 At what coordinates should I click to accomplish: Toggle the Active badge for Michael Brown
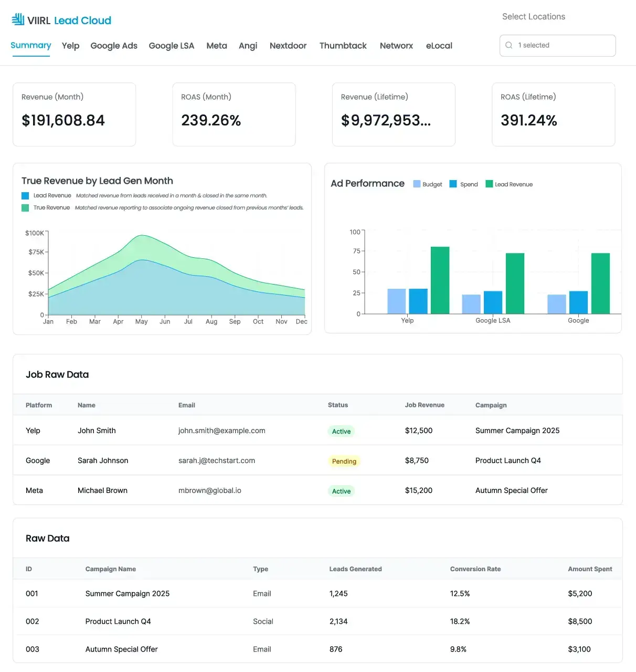click(341, 490)
